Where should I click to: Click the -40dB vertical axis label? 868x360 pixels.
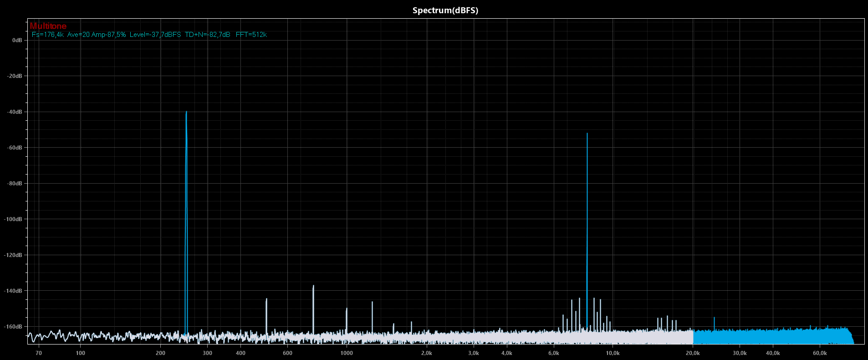[15, 112]
